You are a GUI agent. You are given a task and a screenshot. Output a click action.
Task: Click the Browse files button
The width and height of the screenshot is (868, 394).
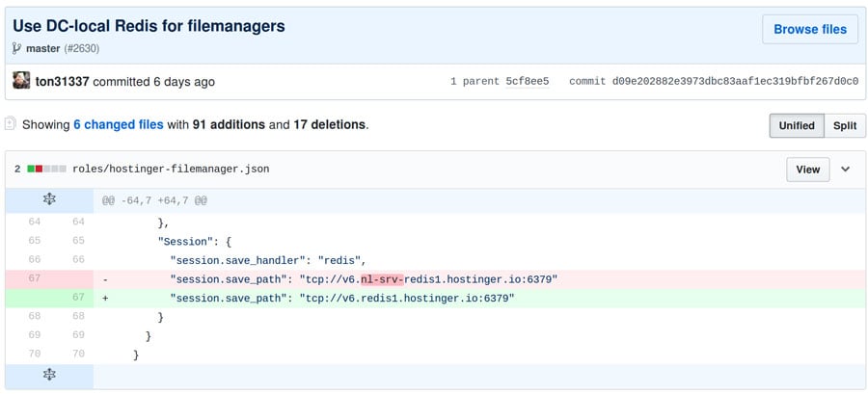(x=809, y=29)
